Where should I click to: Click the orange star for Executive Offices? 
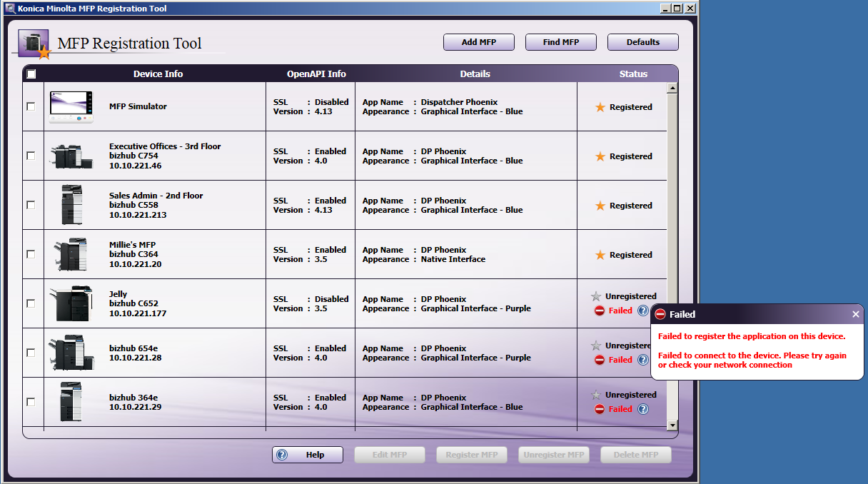(x=600, y=156)
